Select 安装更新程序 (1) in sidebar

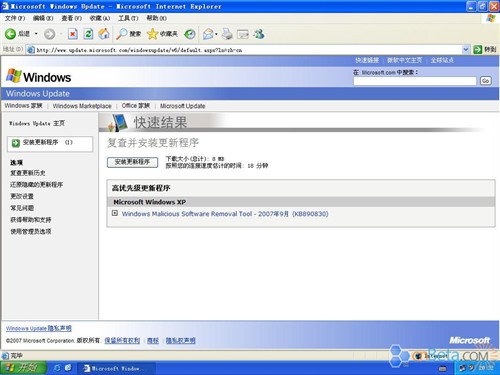[x=50, y=144]
